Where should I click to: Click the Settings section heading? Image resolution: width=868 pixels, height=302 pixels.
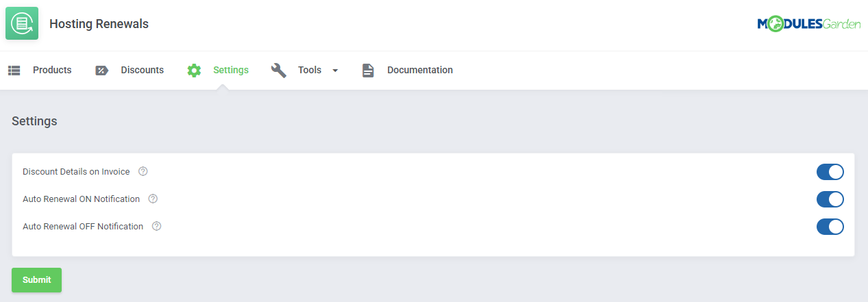[34, 121]
